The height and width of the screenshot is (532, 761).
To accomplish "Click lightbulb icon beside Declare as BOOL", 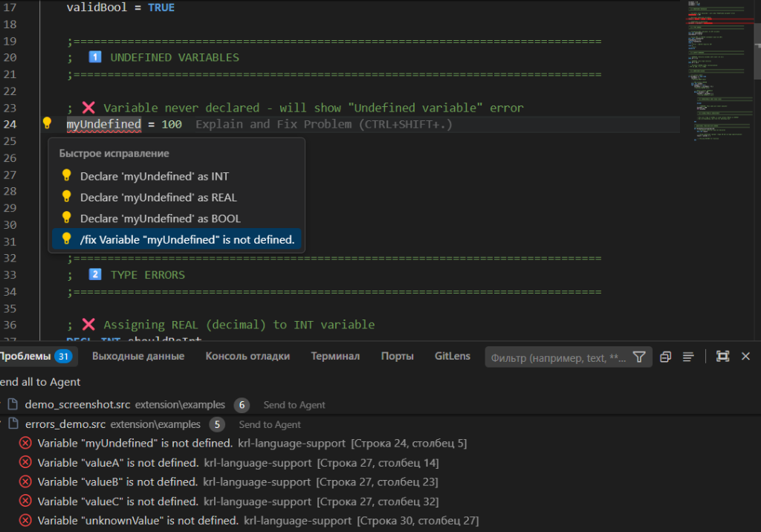I will tap(66, 217).
